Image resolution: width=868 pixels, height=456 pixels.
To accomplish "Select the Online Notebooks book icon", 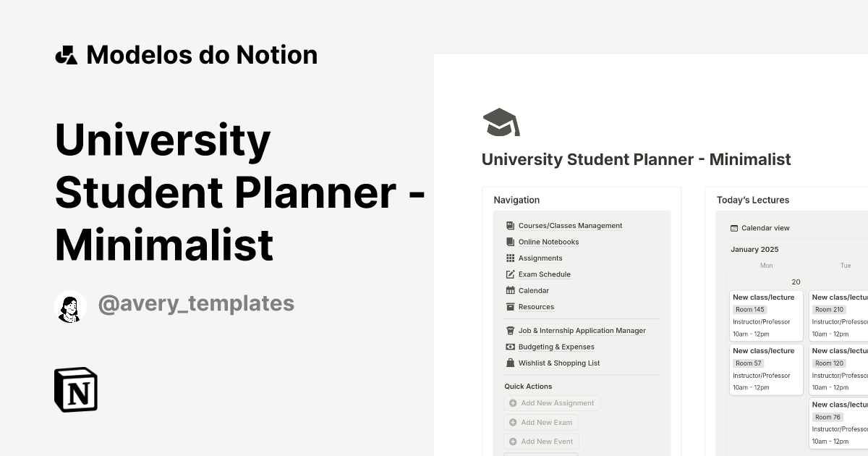I will 509,242.
